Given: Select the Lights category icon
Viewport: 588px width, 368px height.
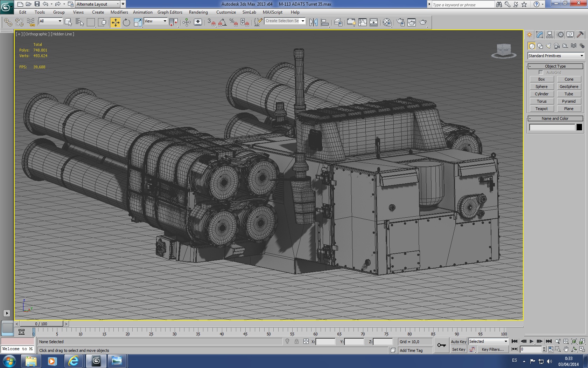Looking at the screenshot, I should (x=548, y=46).
